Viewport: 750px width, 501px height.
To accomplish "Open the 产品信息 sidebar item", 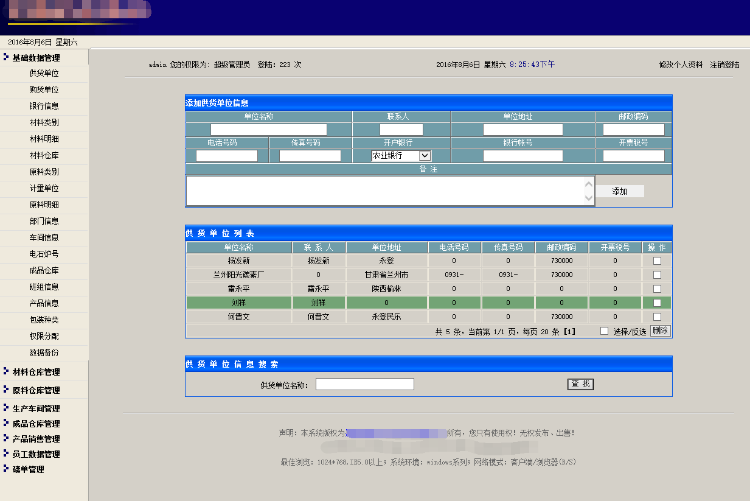I will (x=44, y=303).
